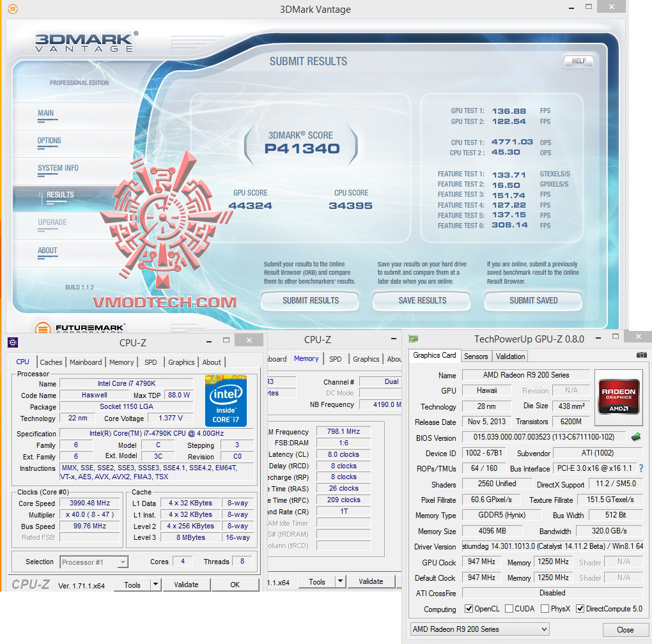Open OPTIONS section in 3DMark sidebar
The height and width of the screenshot is (644, 652).
tap(49, 141)
